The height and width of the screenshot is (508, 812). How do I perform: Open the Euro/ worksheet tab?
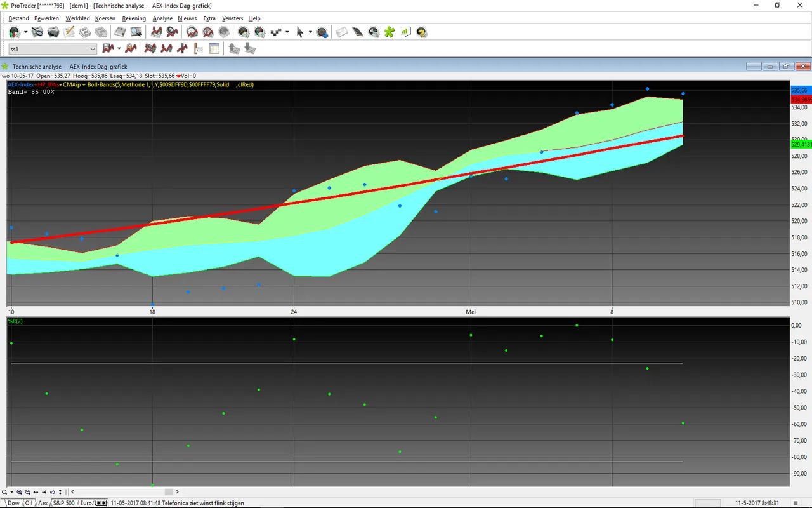pos(87,503)
